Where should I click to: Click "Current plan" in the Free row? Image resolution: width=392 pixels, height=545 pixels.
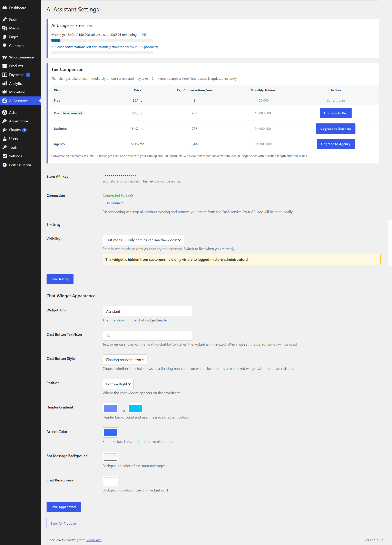(335, 101)
